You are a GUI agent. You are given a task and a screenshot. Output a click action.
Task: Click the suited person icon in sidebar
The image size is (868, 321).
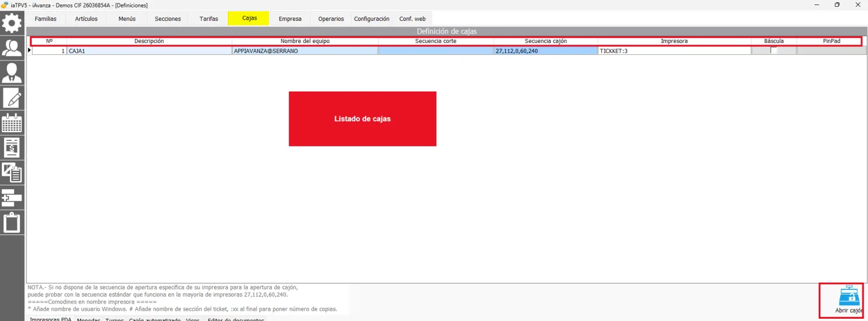[x=12, y=72]
